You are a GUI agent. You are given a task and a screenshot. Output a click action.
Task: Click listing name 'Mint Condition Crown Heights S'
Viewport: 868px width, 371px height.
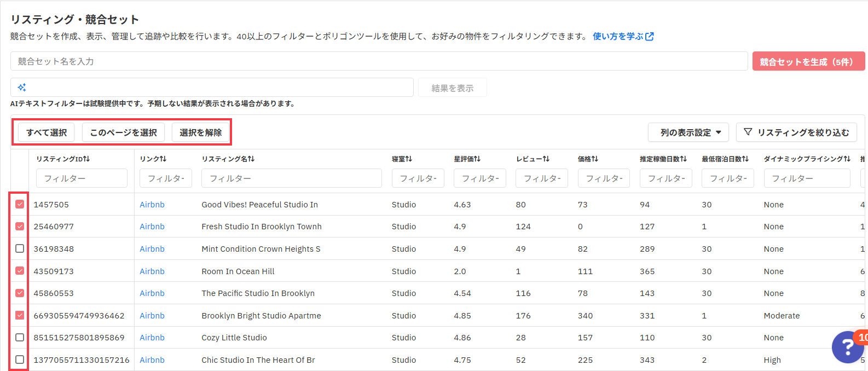coord(261,248)
